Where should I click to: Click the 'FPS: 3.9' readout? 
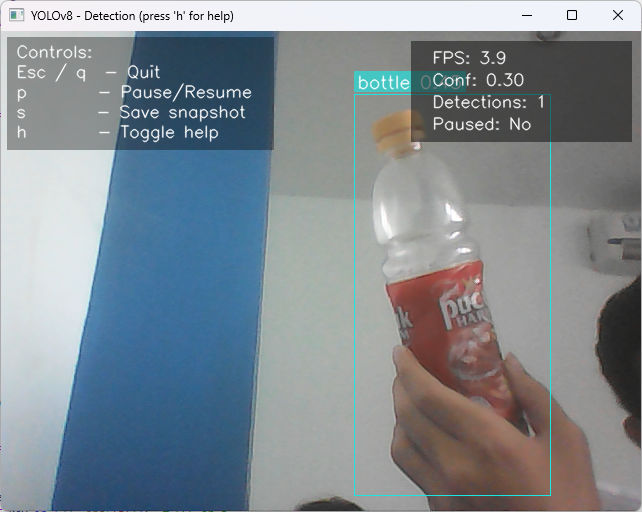click(469, 58)
